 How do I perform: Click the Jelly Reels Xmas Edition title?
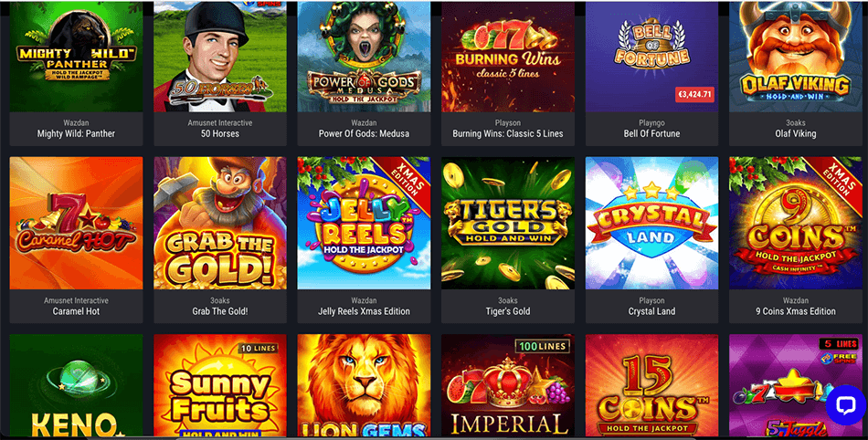(x=364, y=311)
